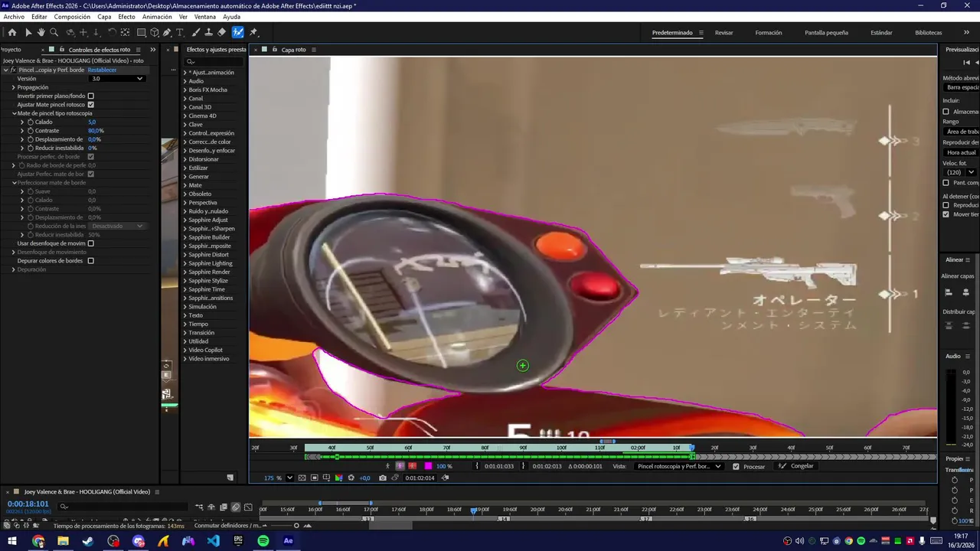Switch to the Bibliotecas workspace
The height and width of the screenshot is (551, 980).
tap(928, 33)
